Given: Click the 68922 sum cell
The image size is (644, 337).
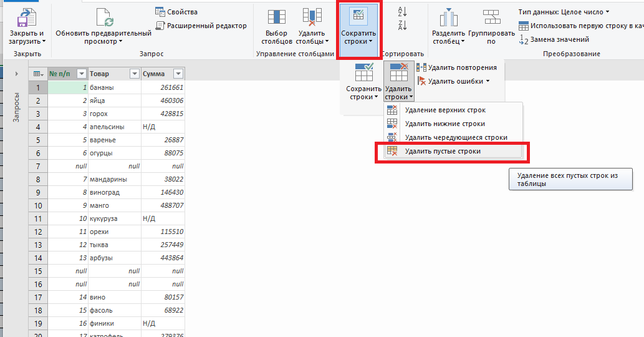Looking at the screenshot, I should [x=163, y=310].
